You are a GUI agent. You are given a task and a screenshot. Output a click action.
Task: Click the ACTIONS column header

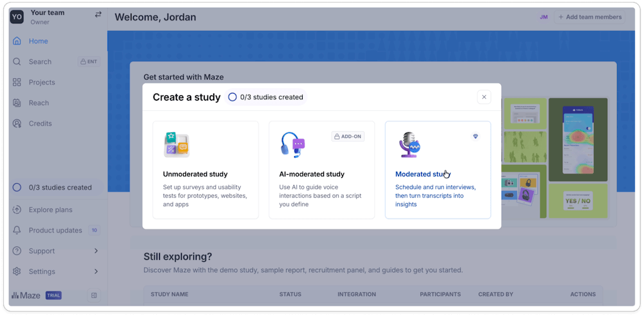click(583, 294)
